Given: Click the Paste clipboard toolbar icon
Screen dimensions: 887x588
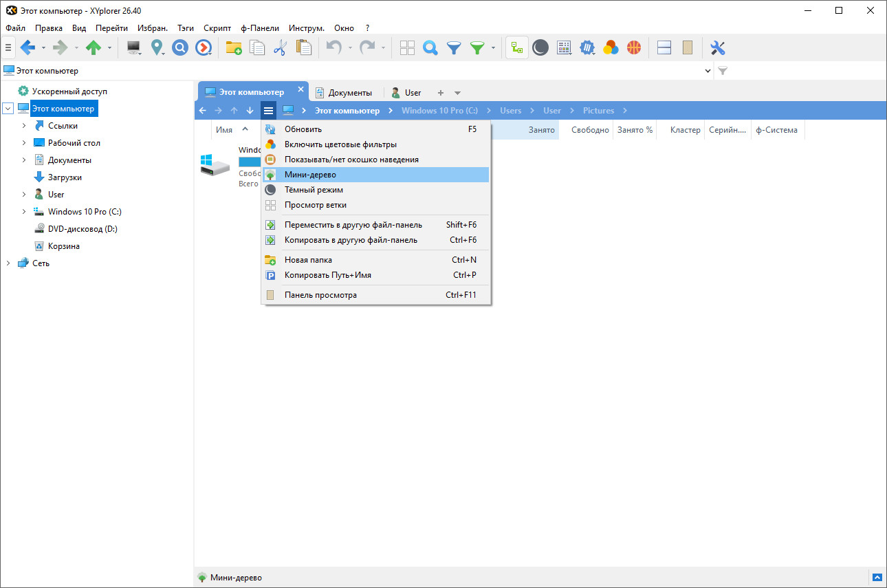Looking at the screenshot, I should (303, 47).
